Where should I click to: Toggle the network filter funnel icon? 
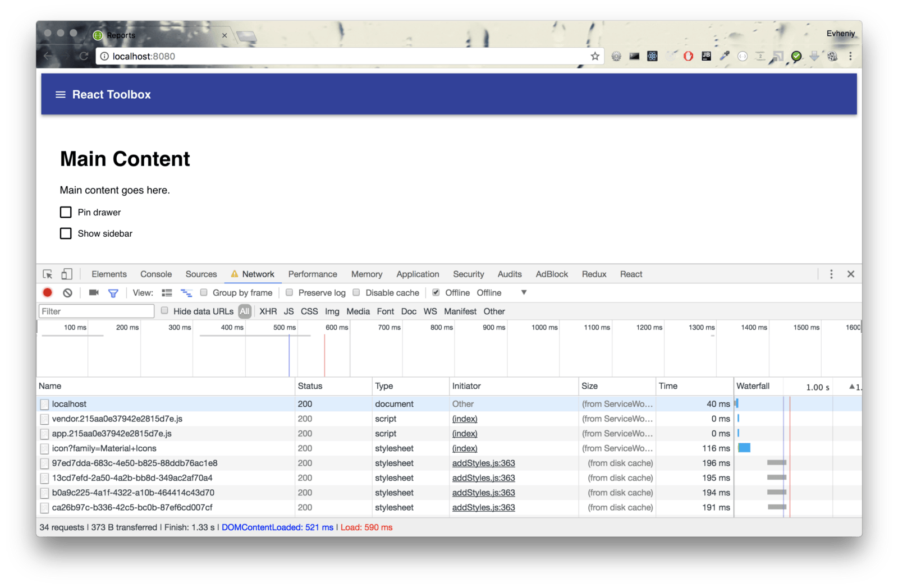pyautogui.click(x=113, y=293)
